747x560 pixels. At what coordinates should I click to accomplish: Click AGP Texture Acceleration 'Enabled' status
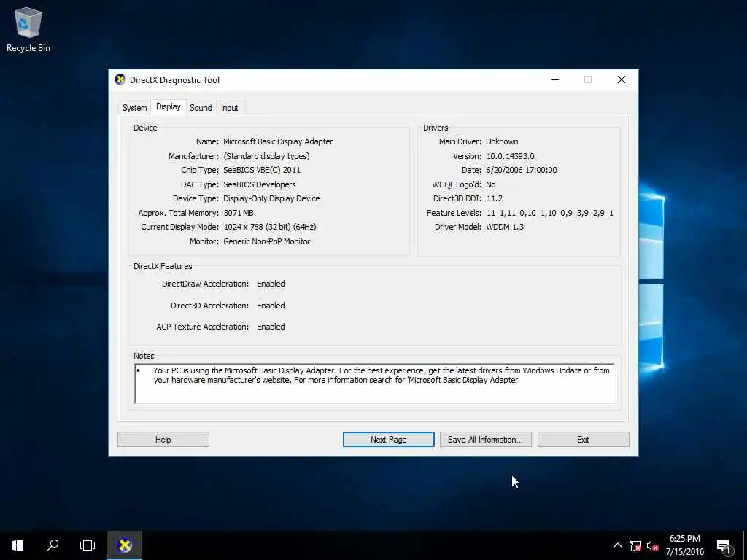tap(271, 327)
